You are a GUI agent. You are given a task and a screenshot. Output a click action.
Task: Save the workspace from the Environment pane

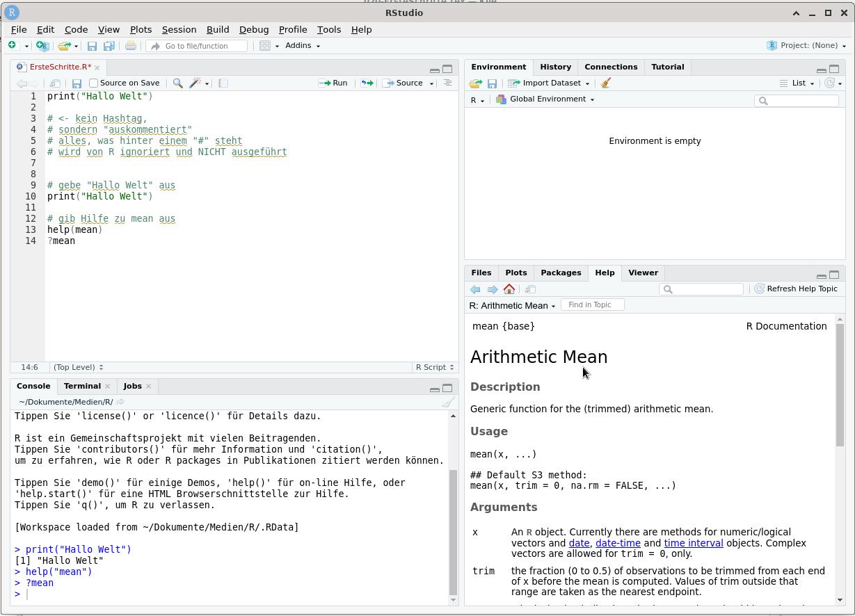point(492,83)
